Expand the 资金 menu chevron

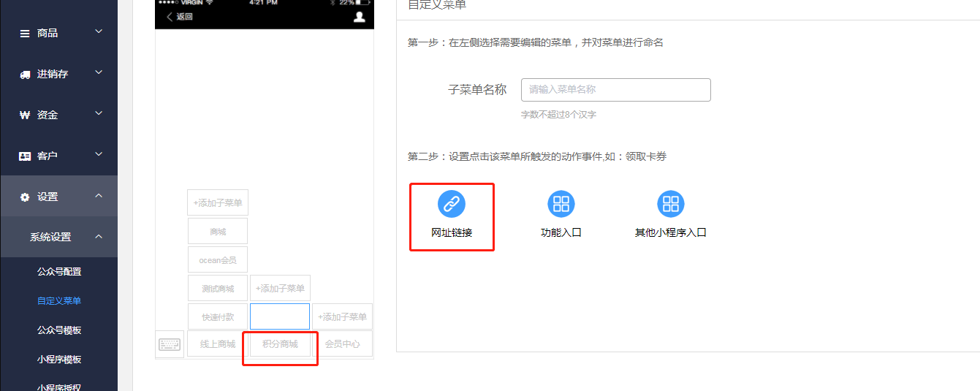(x=99, y=113)
